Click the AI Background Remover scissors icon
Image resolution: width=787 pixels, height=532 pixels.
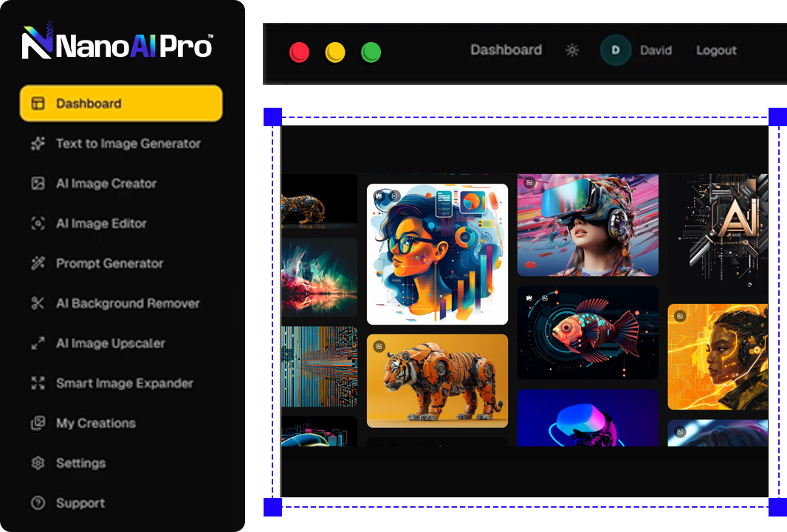coord(38,303)
